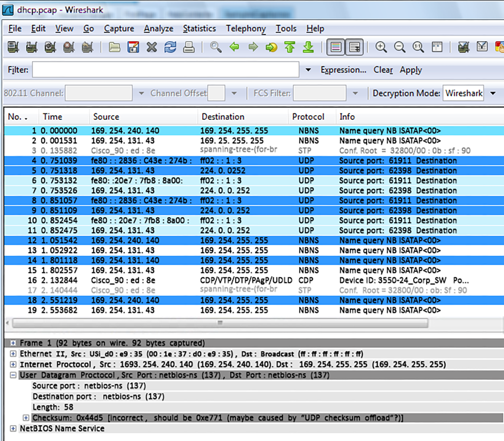
Task: Open the Capture menu
Action: pyautogui.click(x=119, y=29)
